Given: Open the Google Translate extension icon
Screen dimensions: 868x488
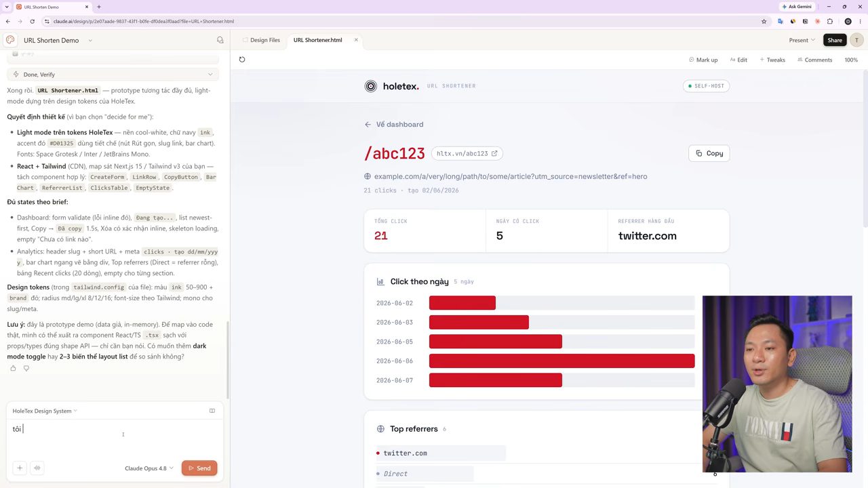Looking at the screenshot, I should pyautogui.click(x=781, y=21).
